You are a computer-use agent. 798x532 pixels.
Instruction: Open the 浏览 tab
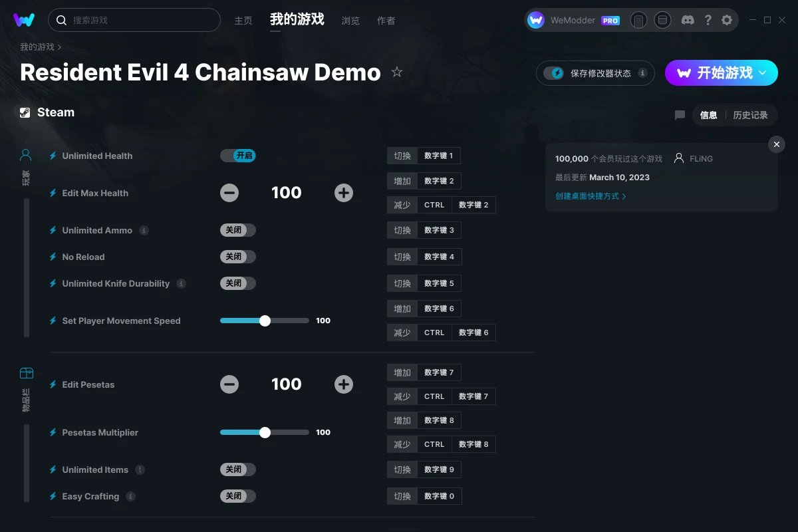(x=350, y=21)
